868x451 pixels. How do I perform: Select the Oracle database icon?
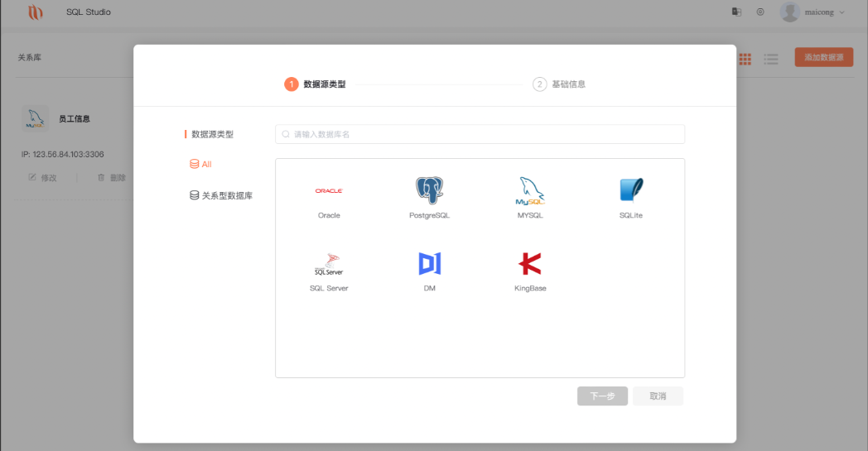pyautogui.click(x=329, y=191)
